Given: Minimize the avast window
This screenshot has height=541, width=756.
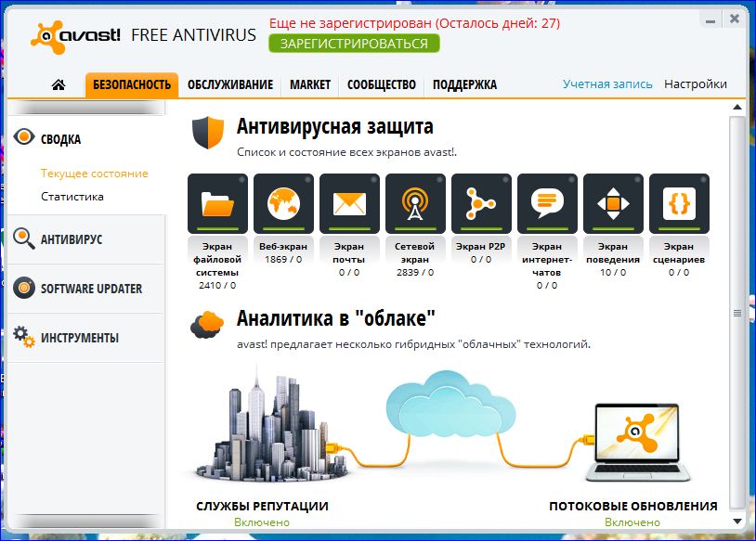Looking at the screenshot, I should [710, 20].
